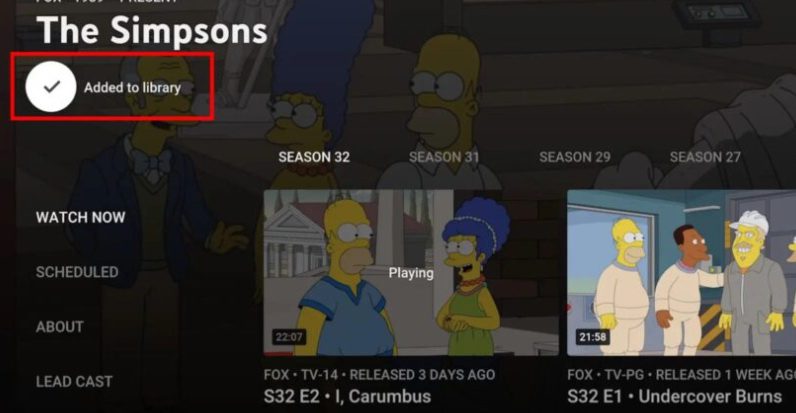This screenshot has width=796, height=413.
Task: Switch to the Season 31 tab
Action: click(x=444, y=157)
